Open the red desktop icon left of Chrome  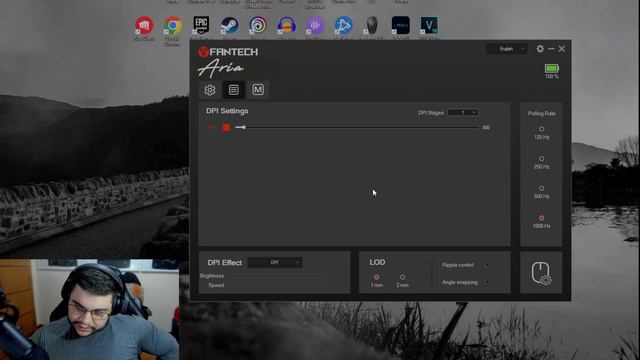tap(144, 25)
